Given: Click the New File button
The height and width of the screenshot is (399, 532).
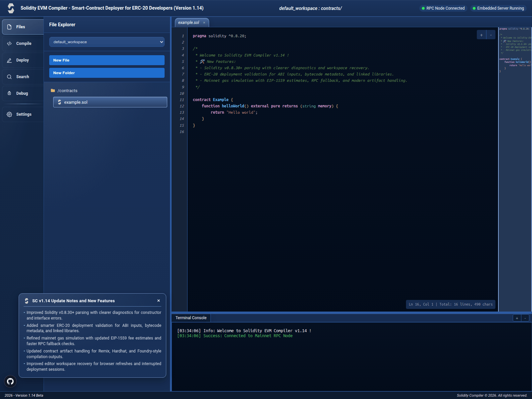Looking at the screenshot, I should [107, 60].
